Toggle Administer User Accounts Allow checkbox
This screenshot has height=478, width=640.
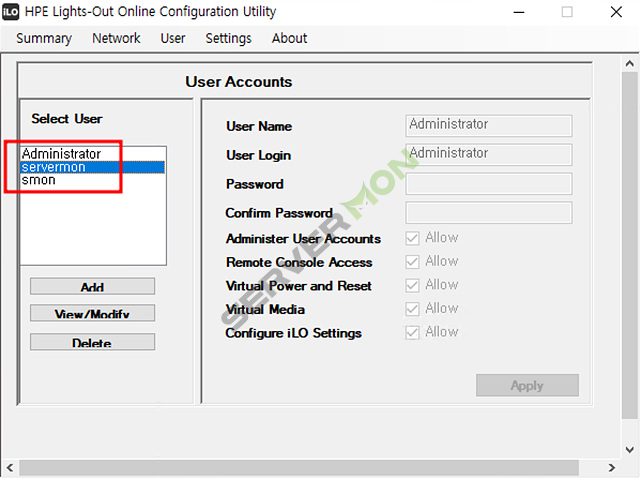[x=412, y=238]
